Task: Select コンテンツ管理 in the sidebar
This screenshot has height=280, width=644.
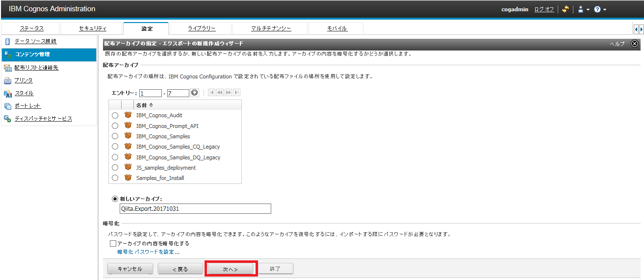Action: tap(49, 54)
